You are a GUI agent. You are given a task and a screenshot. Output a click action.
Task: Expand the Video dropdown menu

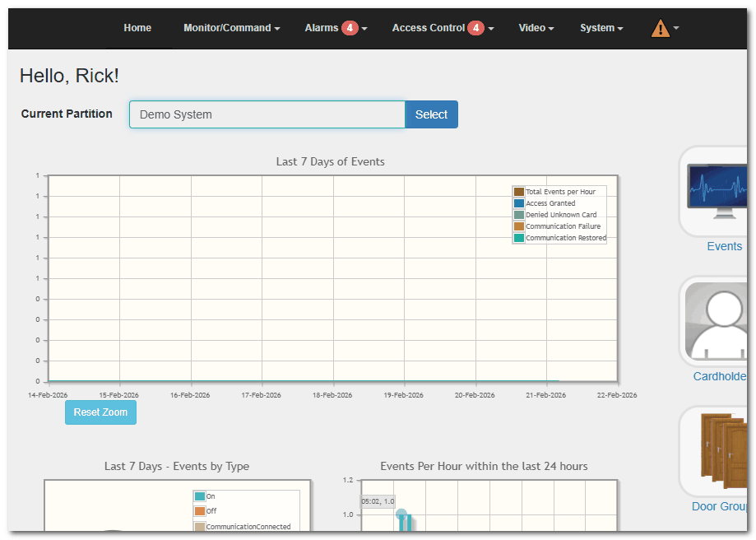click(x=536, y=28)
